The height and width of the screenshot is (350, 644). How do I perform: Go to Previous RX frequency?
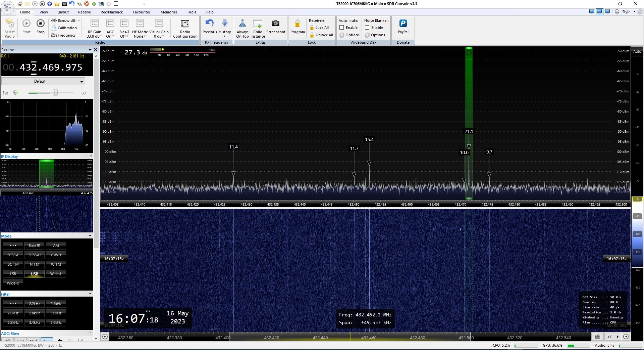[x=210, y=24]
